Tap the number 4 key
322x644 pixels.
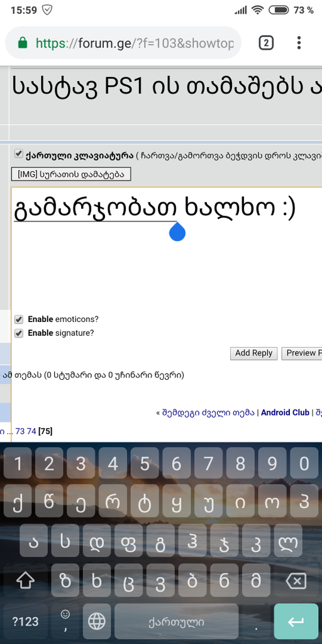tap(113, 464)
